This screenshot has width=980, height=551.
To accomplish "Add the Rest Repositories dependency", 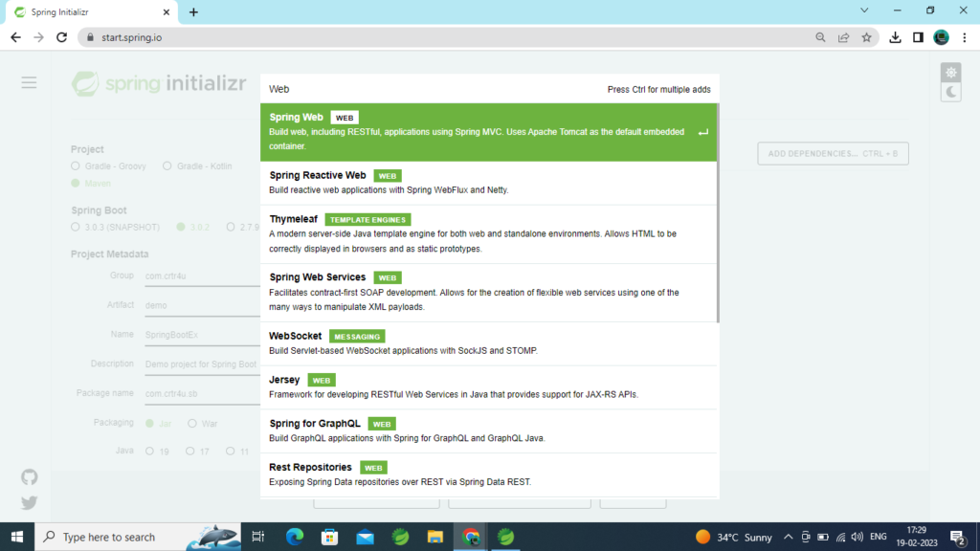I will coord(489,474).
